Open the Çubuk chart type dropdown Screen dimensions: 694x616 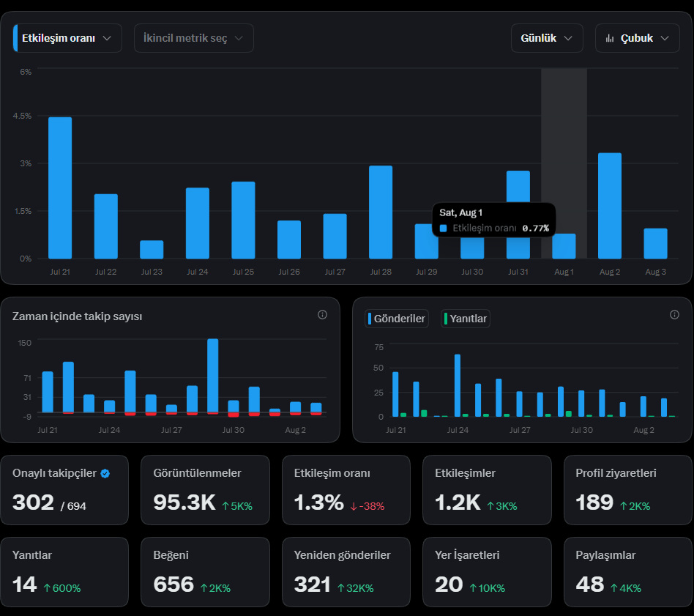click(x=637, y=38)
